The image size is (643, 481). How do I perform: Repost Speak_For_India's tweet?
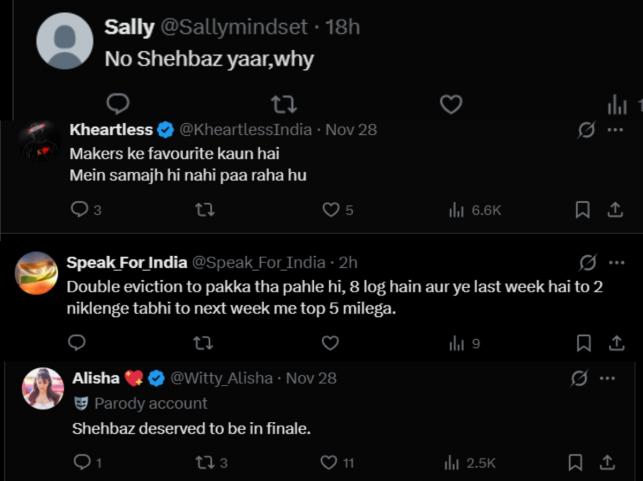pos(203,343)
